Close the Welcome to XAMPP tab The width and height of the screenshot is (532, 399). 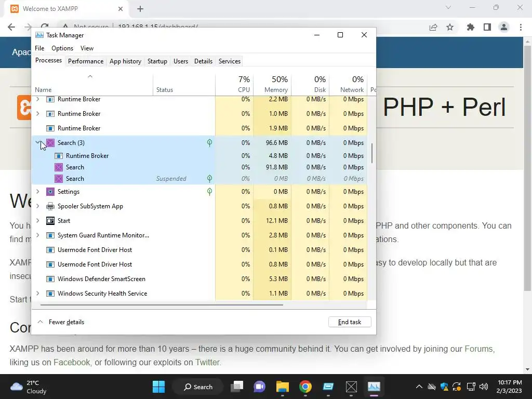[121, 9]
